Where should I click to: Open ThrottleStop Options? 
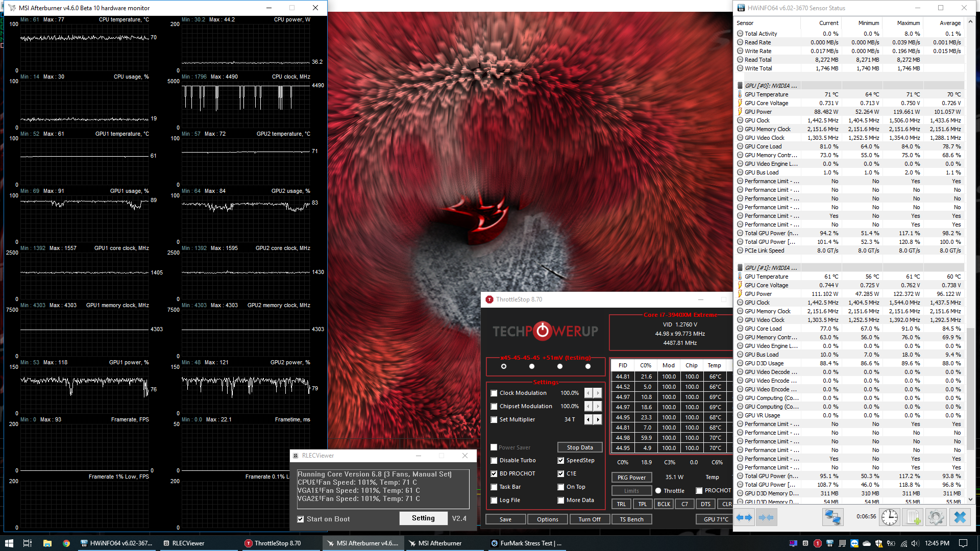(x=548, y=519)
